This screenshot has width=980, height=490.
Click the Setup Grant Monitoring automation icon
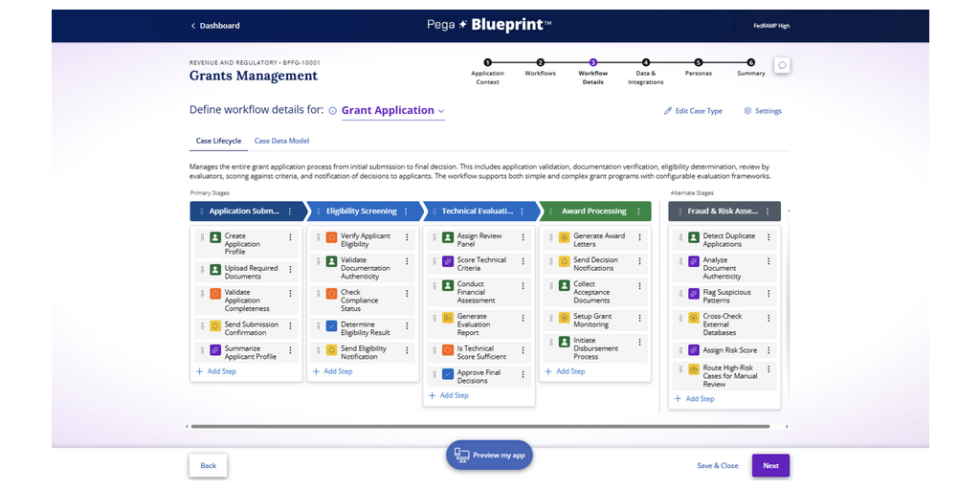565,318
